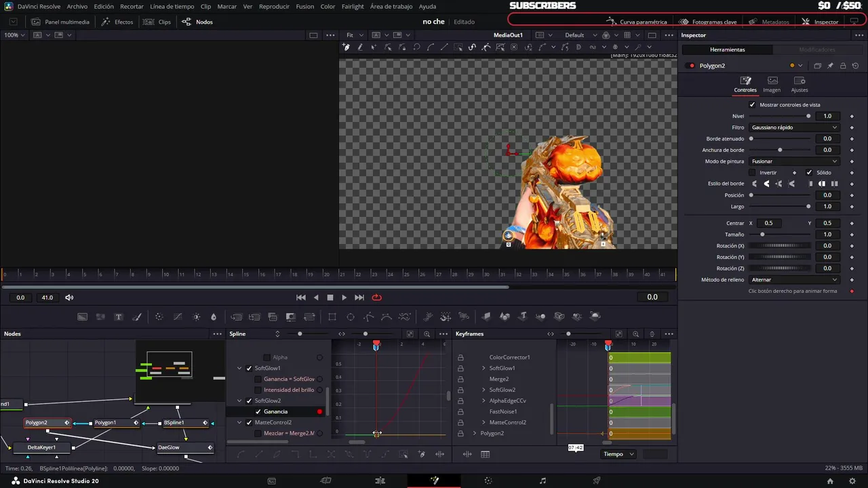Image resolution: width=868 pixels, height=488 pixels.
Task: Enable Intensidad del brillo checkbox
Action: (x=258, y=390)
